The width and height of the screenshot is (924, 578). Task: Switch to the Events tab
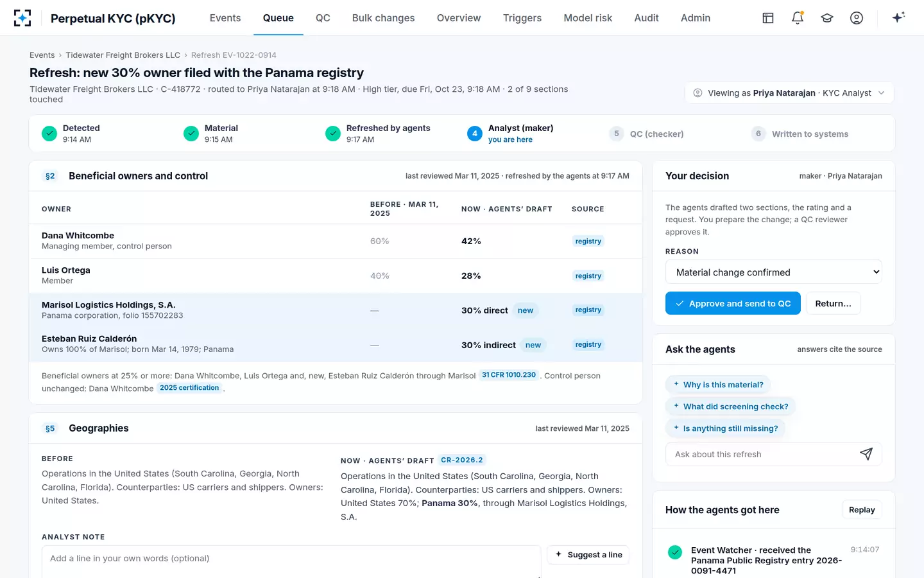tap(225, 18)
